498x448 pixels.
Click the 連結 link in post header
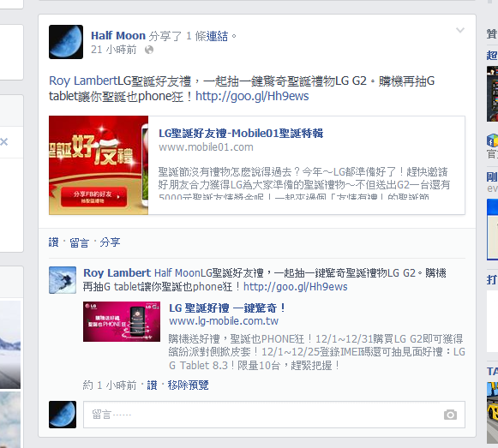(217, 36)
